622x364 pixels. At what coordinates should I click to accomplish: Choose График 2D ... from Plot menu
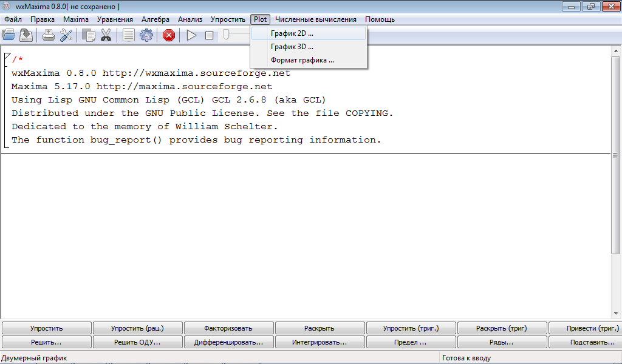click(x=309, y=33)
